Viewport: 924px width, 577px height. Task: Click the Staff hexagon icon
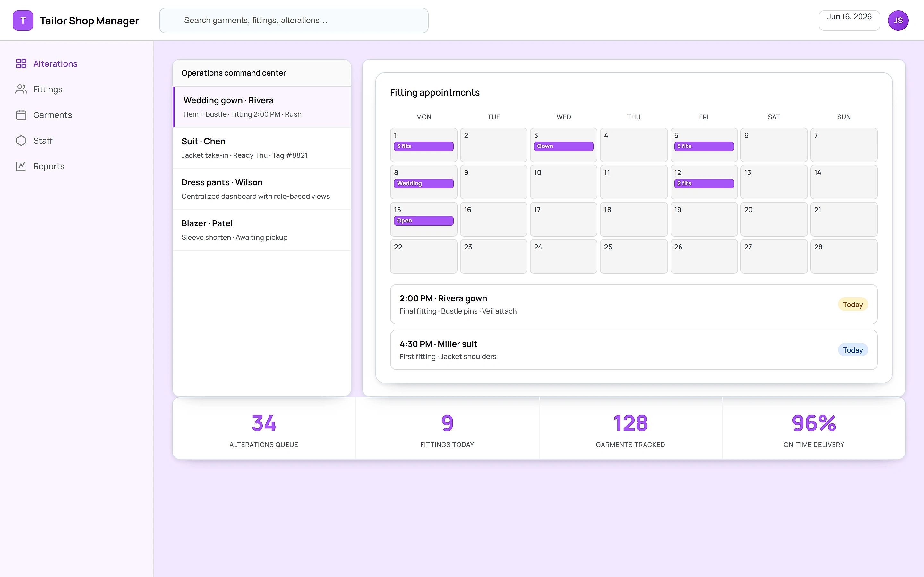(x=21, y=140)
